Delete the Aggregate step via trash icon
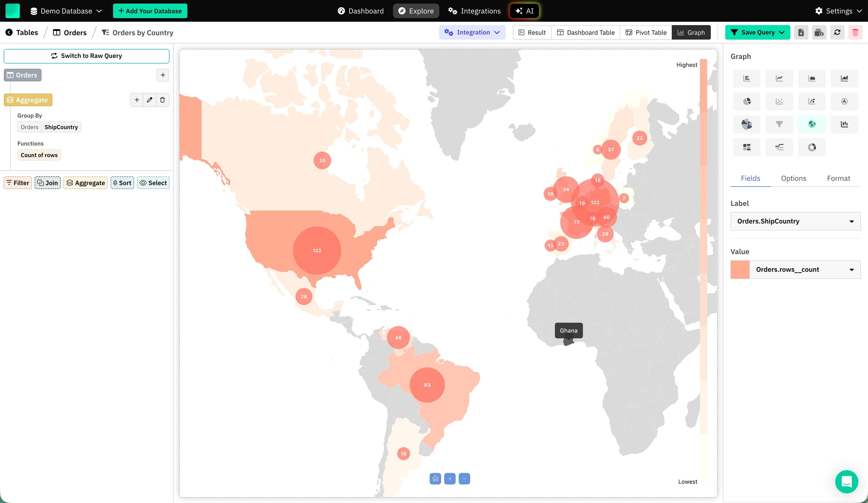Viewport: 868px width, 503px height. tap(162, 100)
